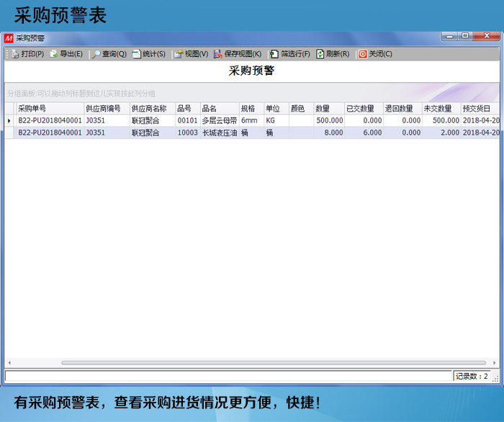504x422 pixels.
Task: Minimize the 采购预警 window
Action: 450,36
